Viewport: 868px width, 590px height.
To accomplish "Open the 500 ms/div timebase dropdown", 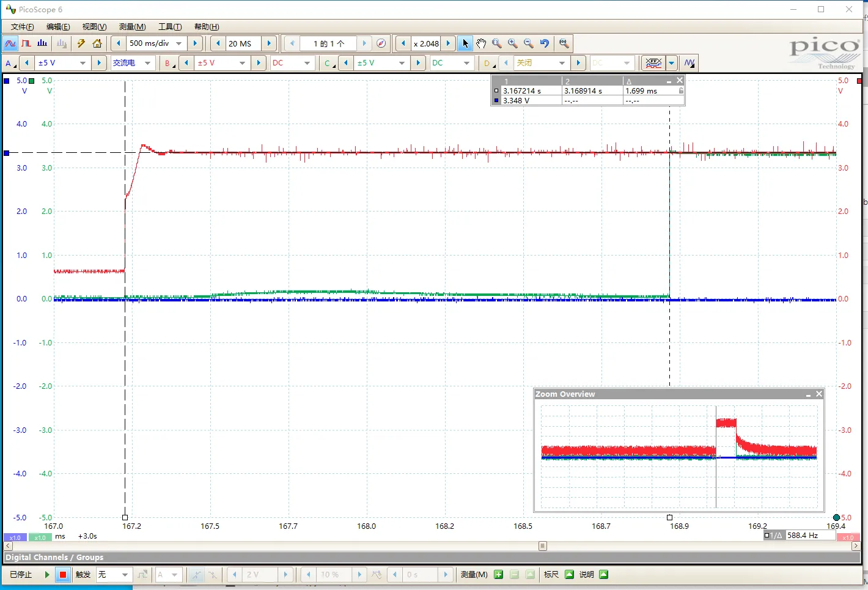I will pos(179,43).
